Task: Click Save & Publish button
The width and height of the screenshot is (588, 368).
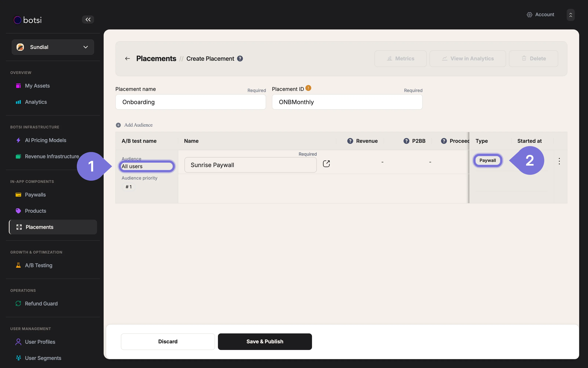Action: click(265, 342)
